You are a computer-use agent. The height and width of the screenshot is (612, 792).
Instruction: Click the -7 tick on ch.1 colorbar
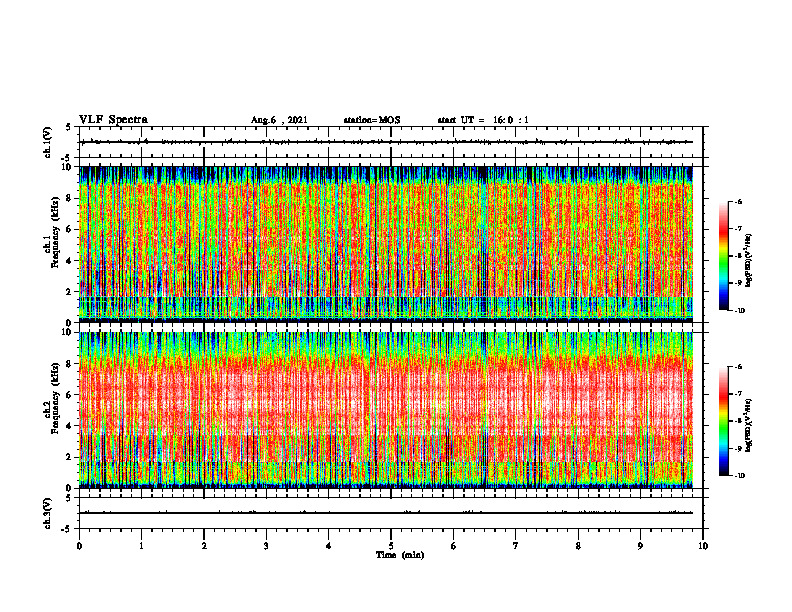[739, 229]
